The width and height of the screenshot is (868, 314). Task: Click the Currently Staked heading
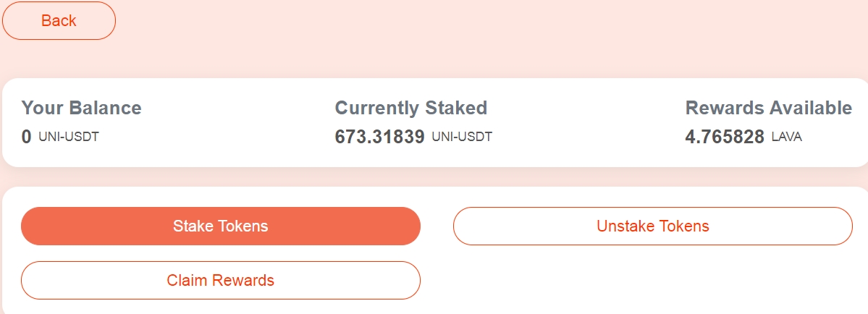410,108
